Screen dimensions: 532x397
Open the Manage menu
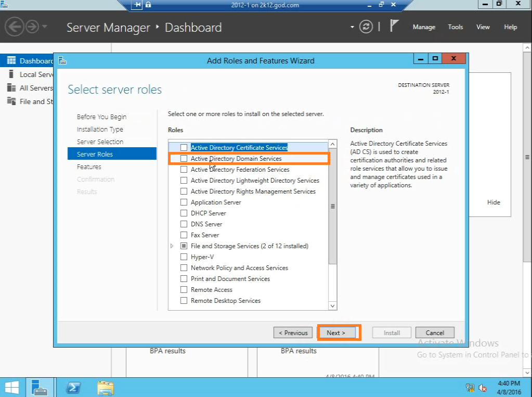(424, 27)
